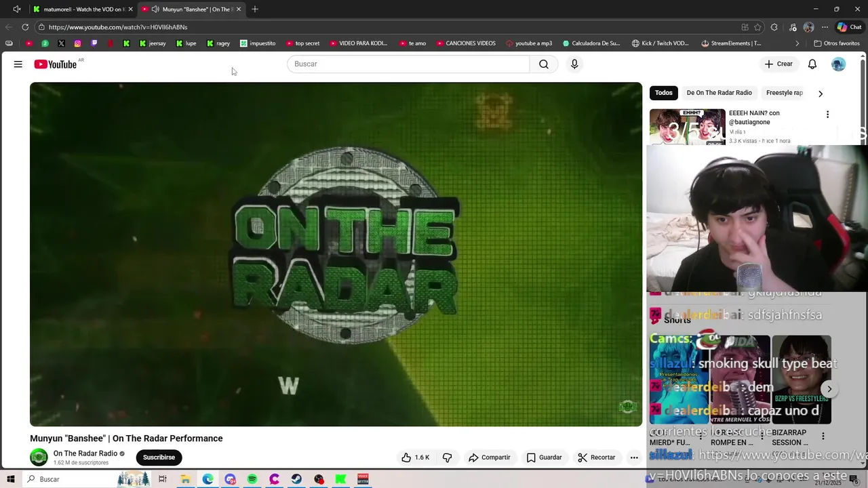
Task: Open the top secret bookmark
Action: click(302, 43)
